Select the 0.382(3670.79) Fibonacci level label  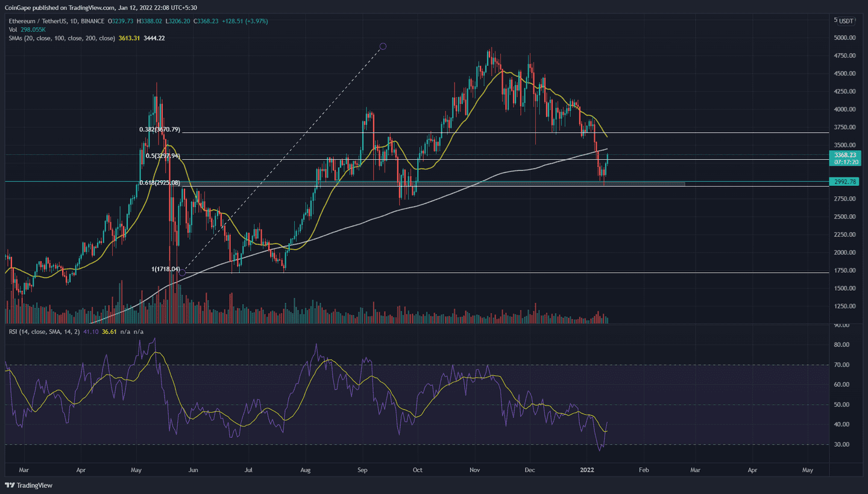[x=154, y=130]
